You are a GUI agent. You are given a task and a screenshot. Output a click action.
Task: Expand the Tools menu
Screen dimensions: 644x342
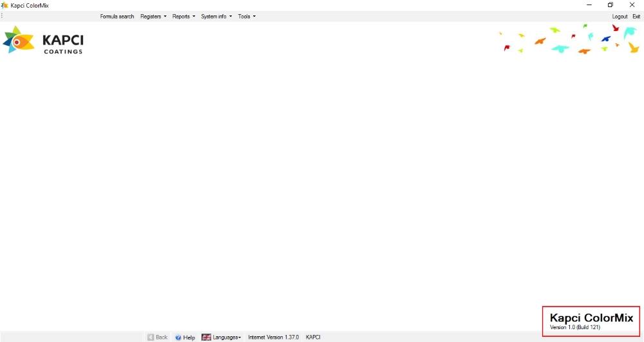(x=247, y=16)
